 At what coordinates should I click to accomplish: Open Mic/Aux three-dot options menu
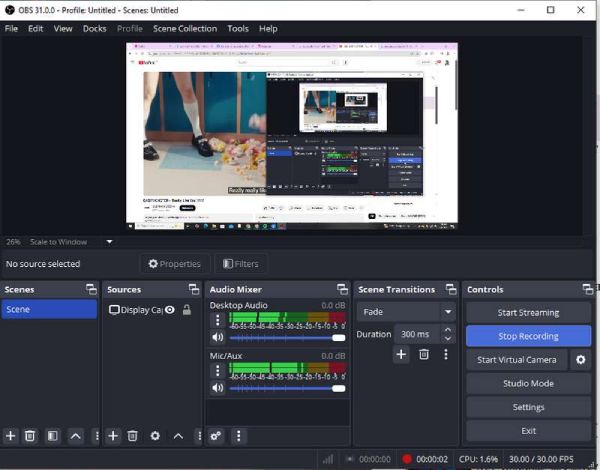218,370
